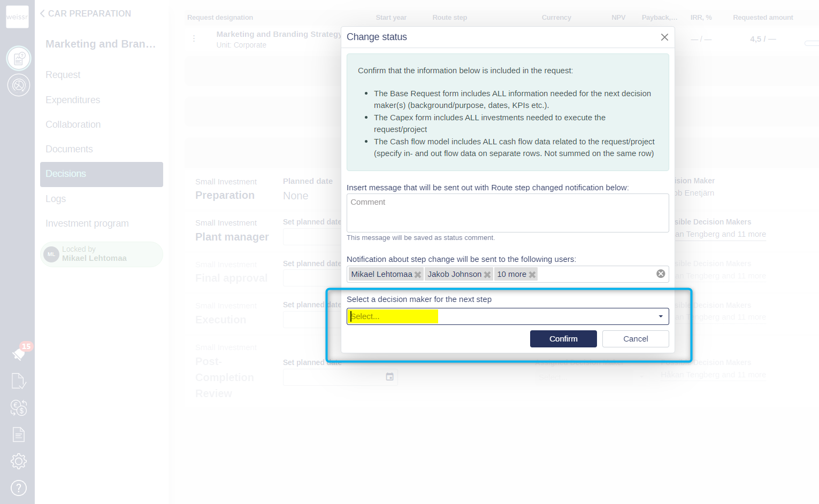This screenshot has width=819, height=504.
Task: Open 'Håkan Tengberg and 11 more' link
Action: tap(713, 375)
